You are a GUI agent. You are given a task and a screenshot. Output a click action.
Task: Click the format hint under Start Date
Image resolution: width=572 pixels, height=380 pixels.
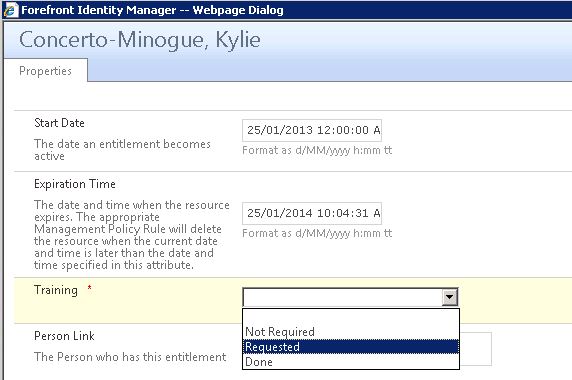coord(317,150)
